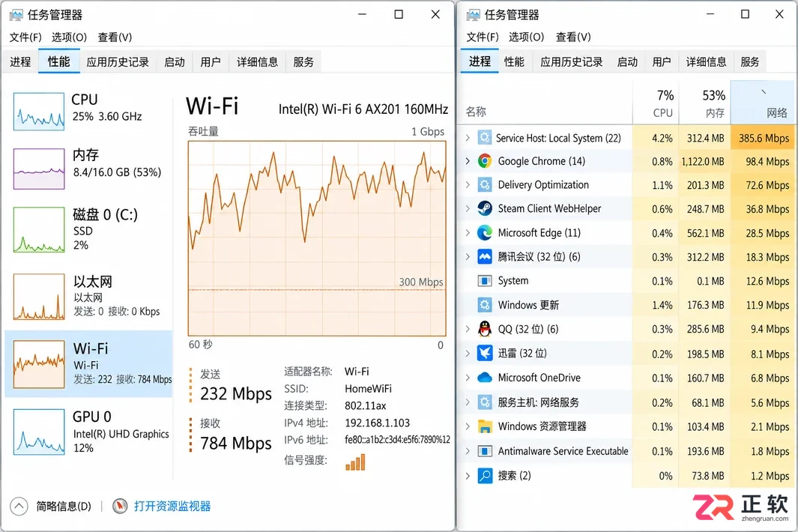Click the 服务主机: 网络服务 gear icon

(x=485, y=402)
